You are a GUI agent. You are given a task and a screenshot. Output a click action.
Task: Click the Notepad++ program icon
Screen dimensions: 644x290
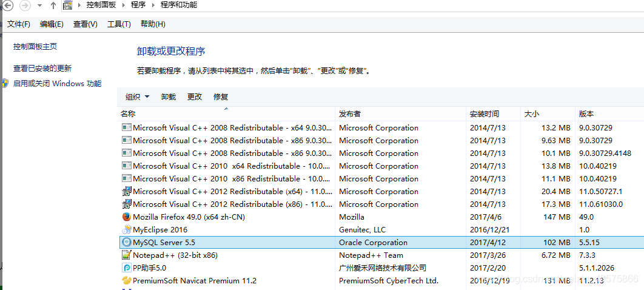click(x=126, y=255)
